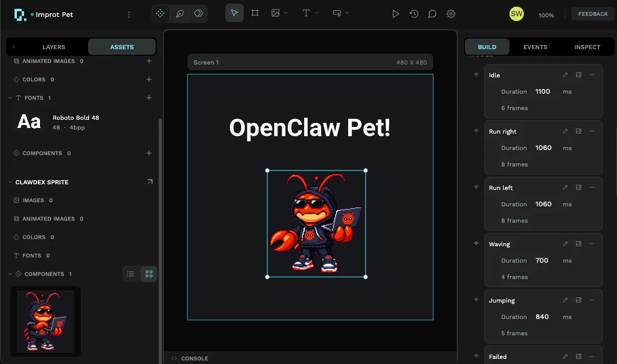Switch to the EVENTS tab

[x=535, y=47]
